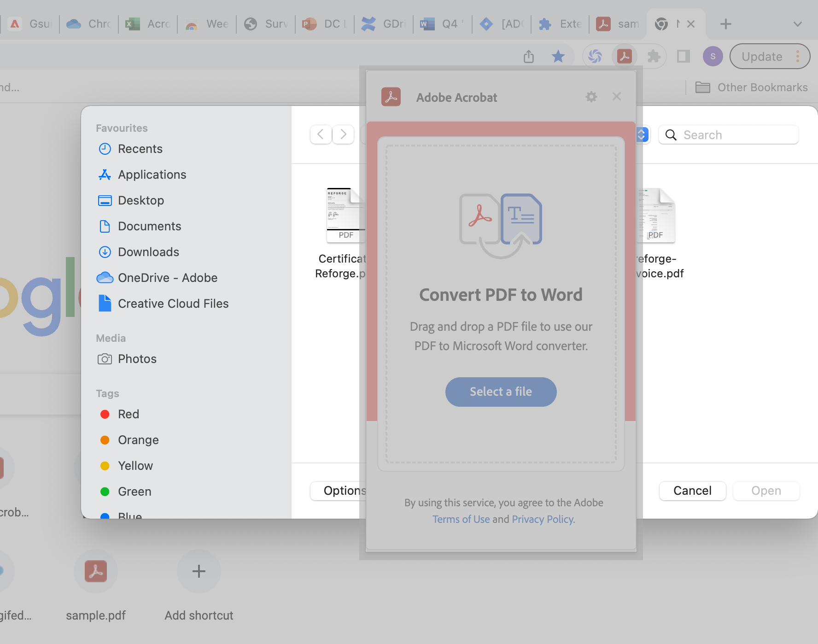
Task: Choose the Red tag in sidebar
Action: click(120, 414)
